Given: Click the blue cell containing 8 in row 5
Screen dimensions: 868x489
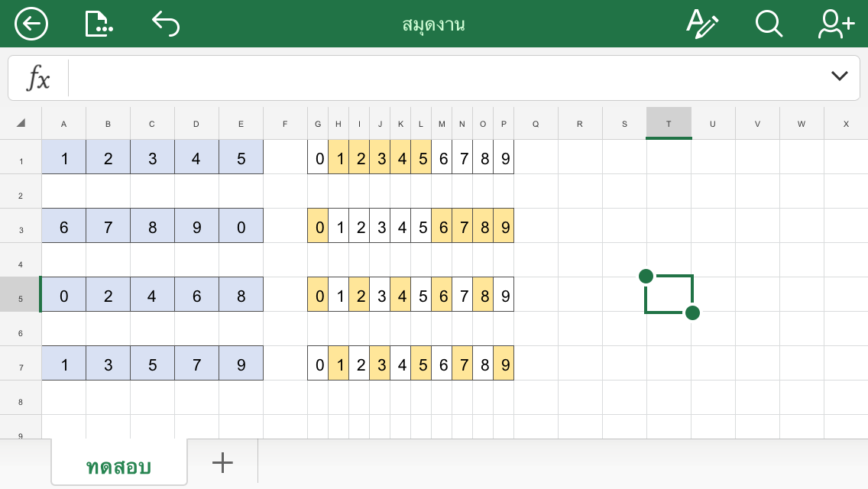Looking at the screenshot, I should tap(241, 295).
